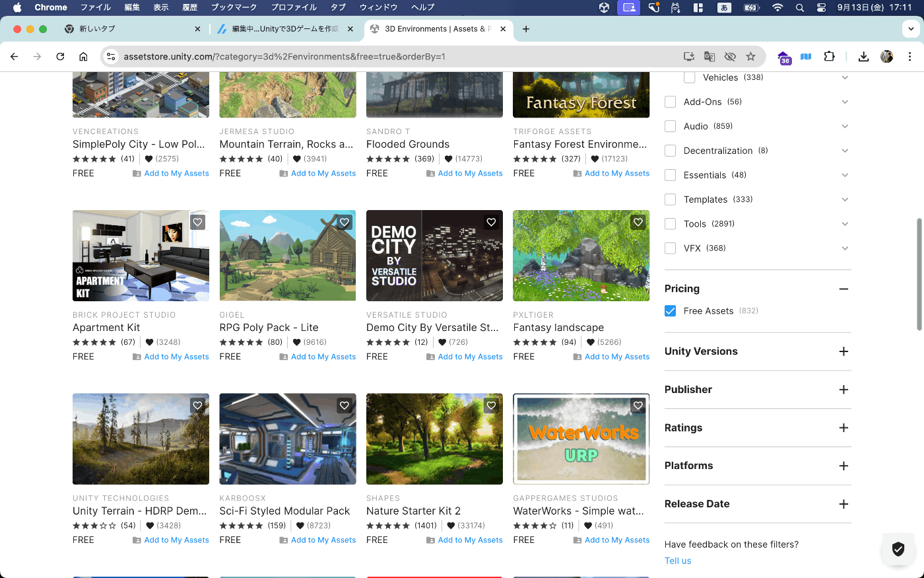
Task: Check the VFX category checkbox
Action: coord(671,248)
